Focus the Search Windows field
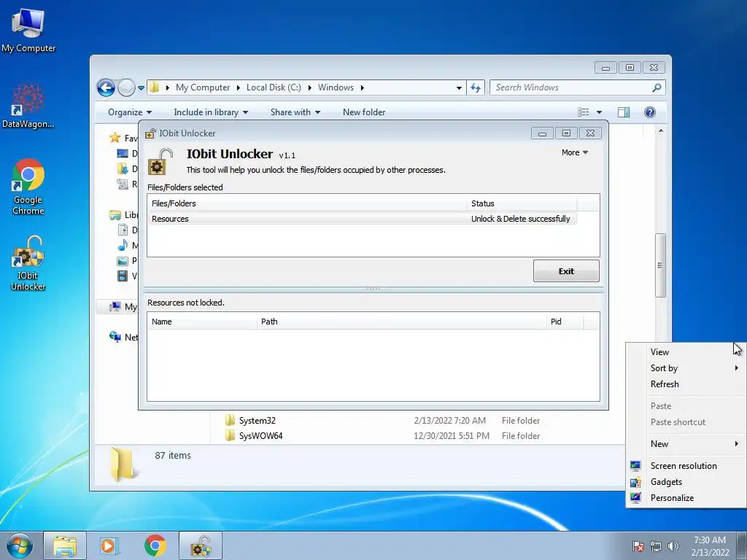Viewport: 747px width, 560px height. click(572, 87)
